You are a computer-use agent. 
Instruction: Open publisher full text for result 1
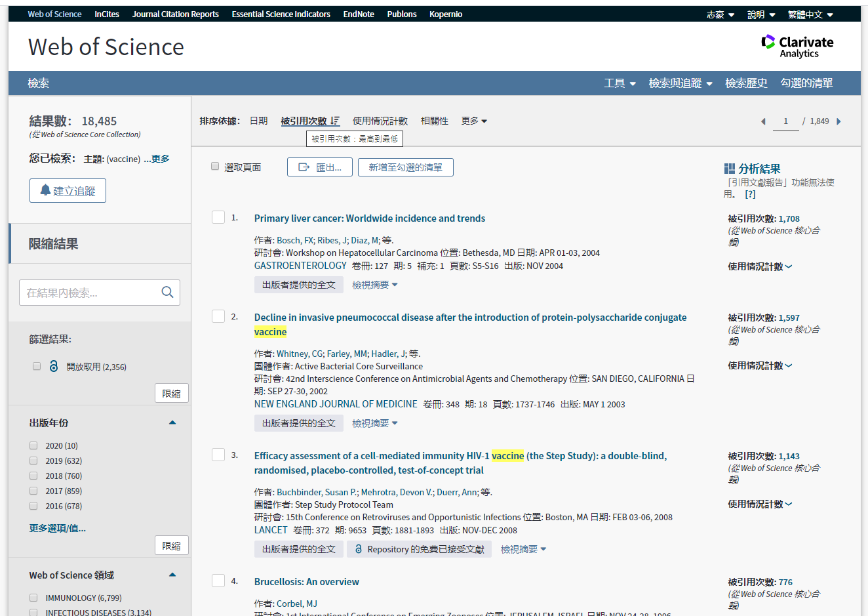coord(298,285)
